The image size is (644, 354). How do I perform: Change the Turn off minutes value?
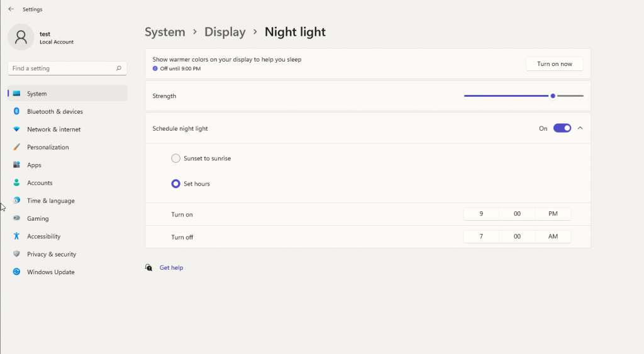[517, 236]
